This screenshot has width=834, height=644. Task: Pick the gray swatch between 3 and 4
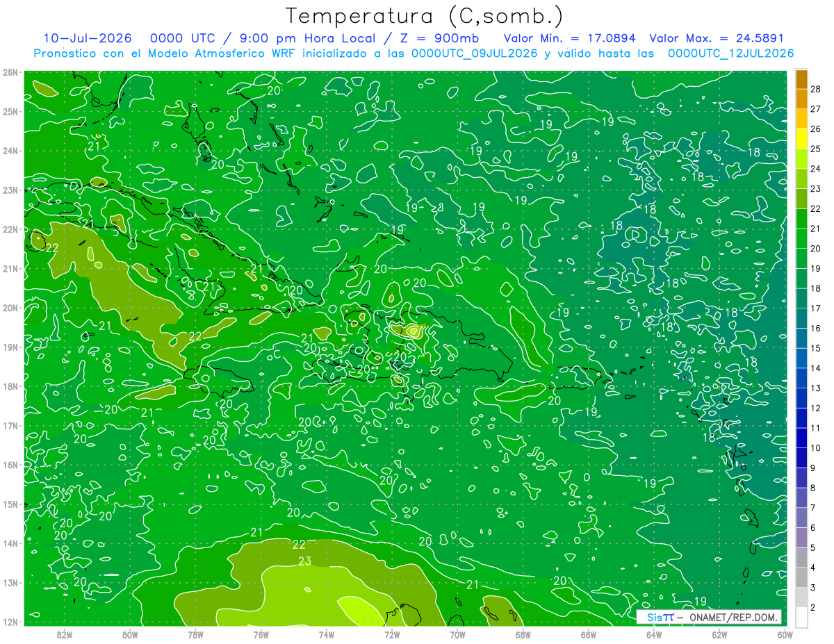(801, 577)
